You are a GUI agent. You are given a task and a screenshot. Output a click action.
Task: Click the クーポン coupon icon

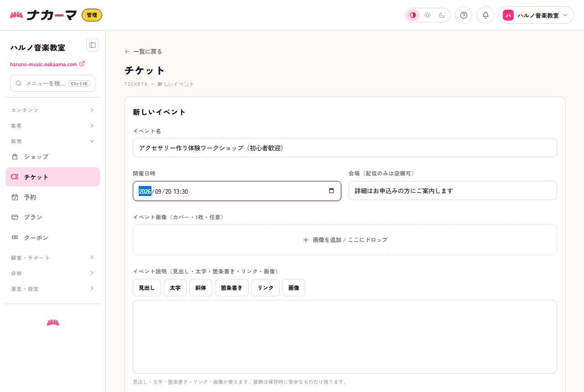[x=15, y=237]
